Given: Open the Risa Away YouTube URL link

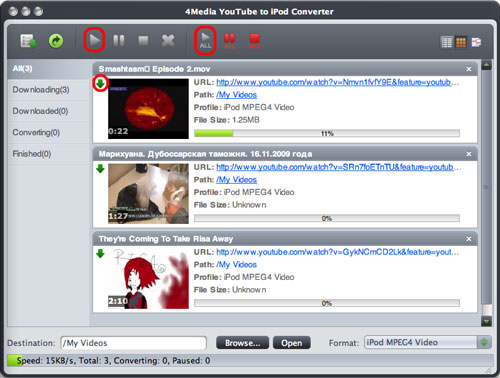Looking at the screenshot, I should coord(337,252).
